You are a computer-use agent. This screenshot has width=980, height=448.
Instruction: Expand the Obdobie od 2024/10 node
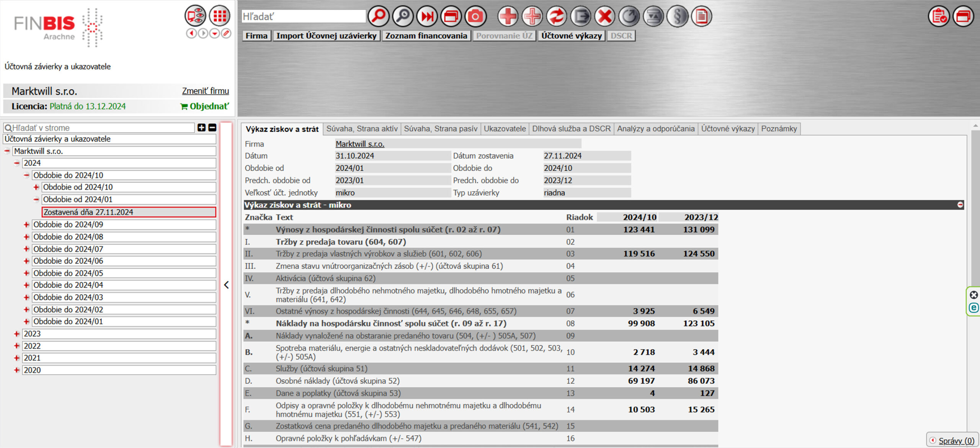(36, 187)
